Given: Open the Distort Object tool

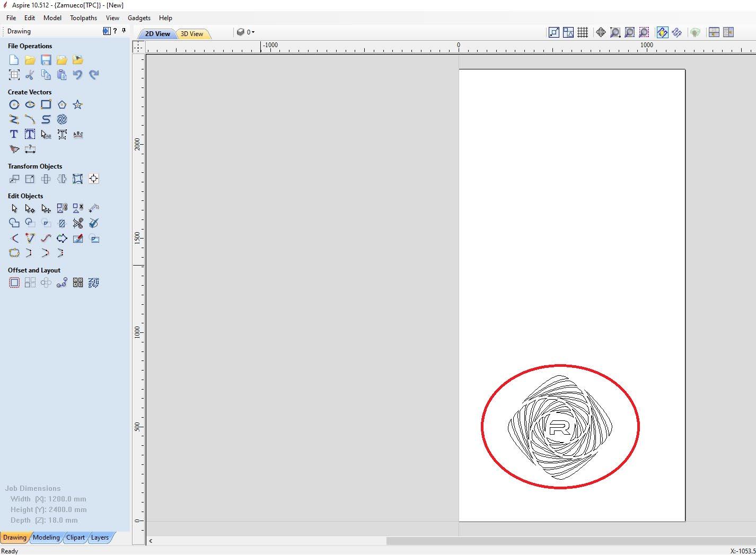Looking at the screenshot, I should [78, 179].
